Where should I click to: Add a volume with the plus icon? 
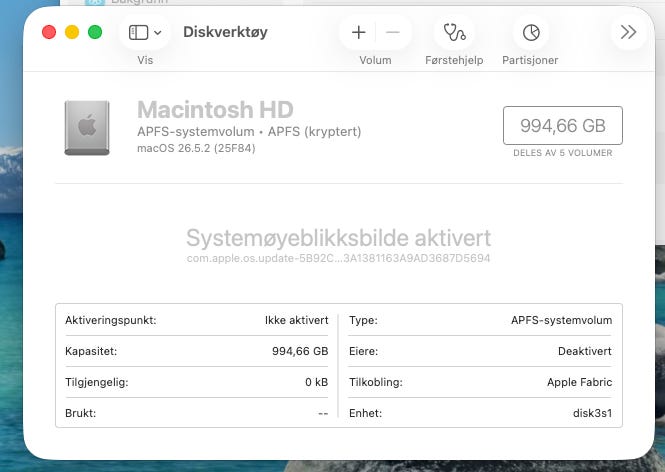[x=358, y=32]
